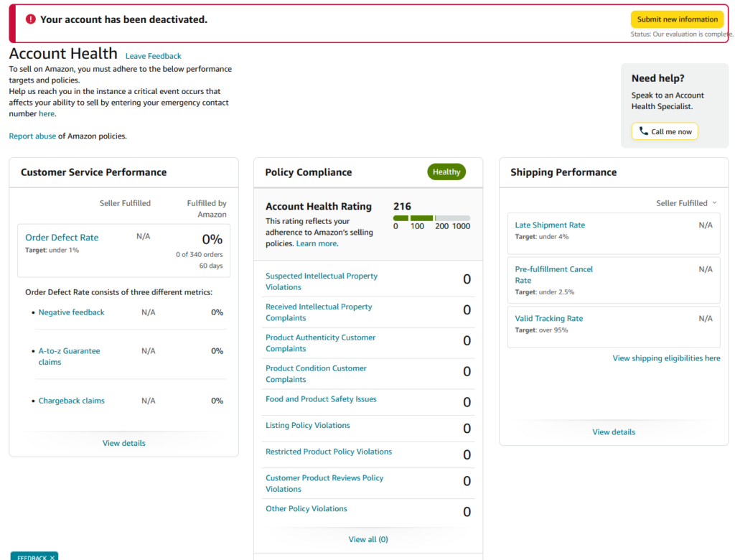Open Product Authenticity Customer Complaints
Image resolution: width=735 pixels, height=560 pixels.
[321, 343]
